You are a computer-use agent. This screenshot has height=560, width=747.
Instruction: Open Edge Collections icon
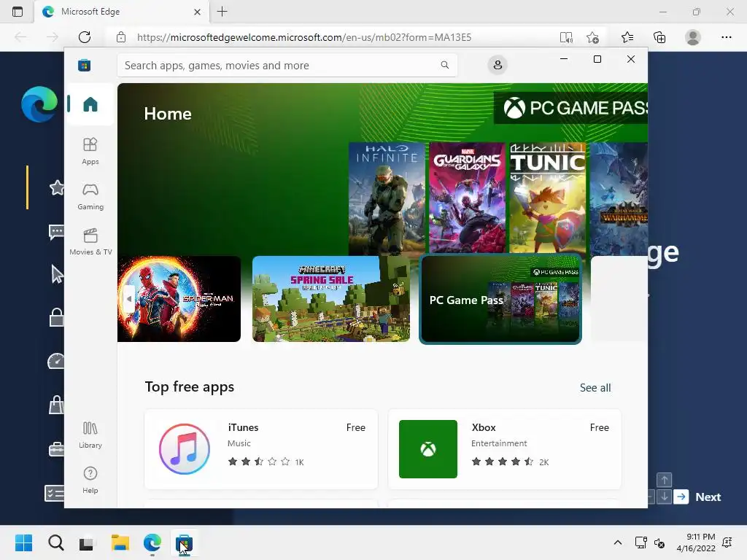(x=659, y=37)
